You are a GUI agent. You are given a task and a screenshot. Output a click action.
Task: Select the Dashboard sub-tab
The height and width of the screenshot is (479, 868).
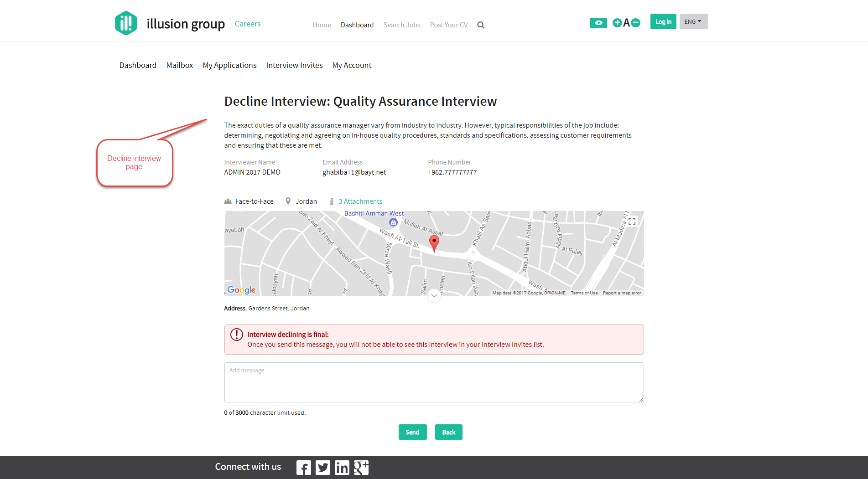pos(138,65)
